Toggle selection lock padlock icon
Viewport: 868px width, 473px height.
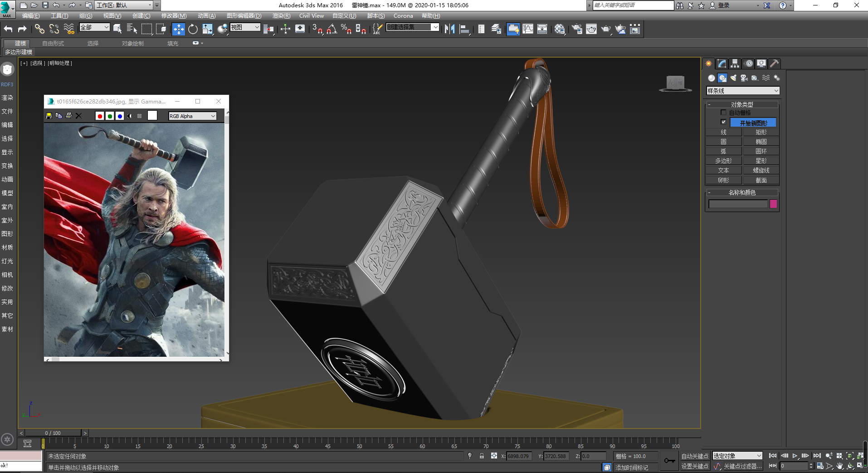pos(482,456)
